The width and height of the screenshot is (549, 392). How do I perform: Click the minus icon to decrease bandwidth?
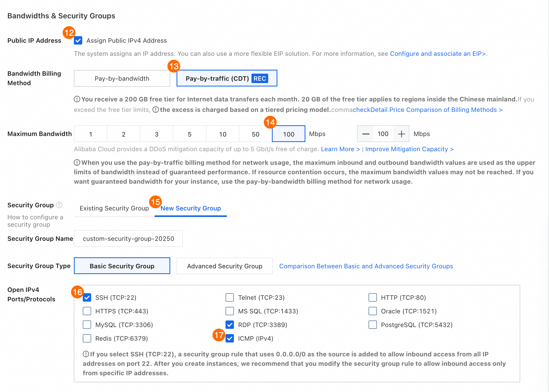366,134
